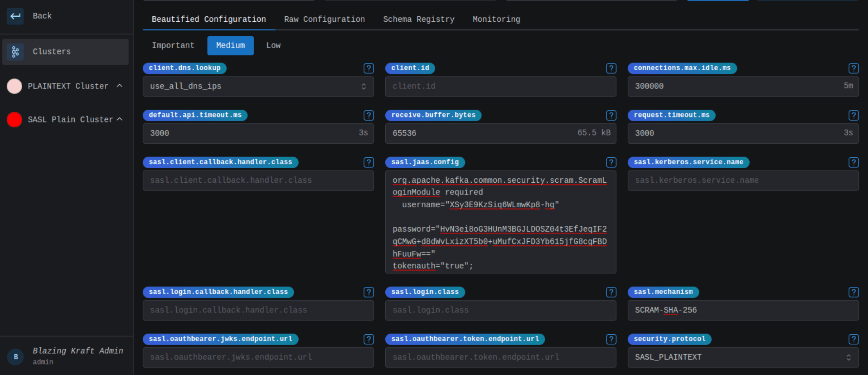Focus the sasl.login.class input field
Viewport: 868px width, 375px height.
pyautogui.click(x=501, y=310)
